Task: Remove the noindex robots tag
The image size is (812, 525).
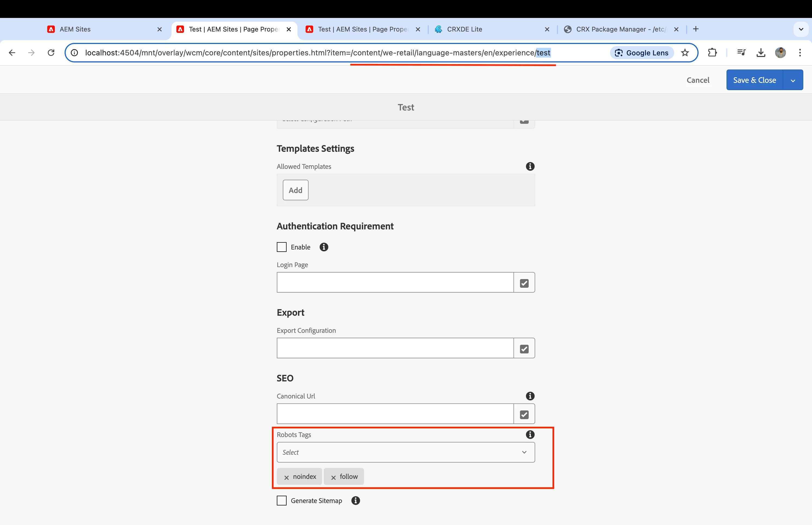Action: [287, 477]
